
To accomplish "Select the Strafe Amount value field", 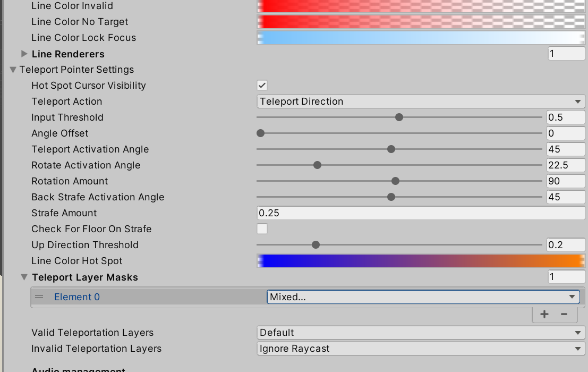I will (x=420, y=213).
